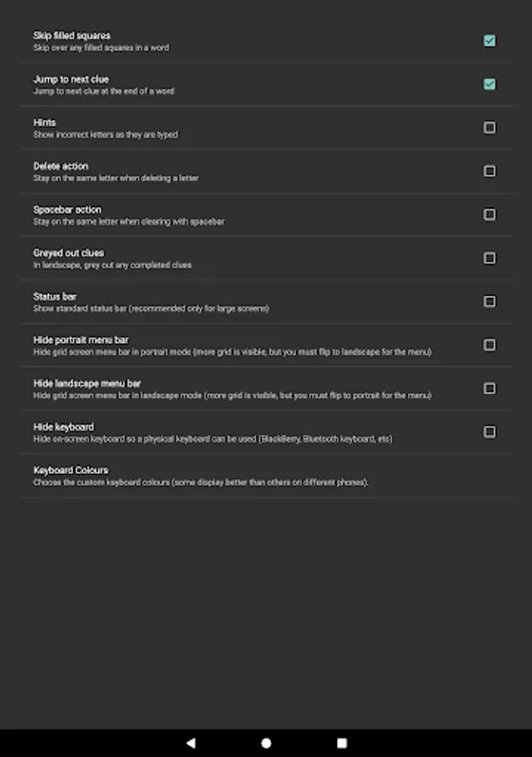Enable the Hints checkbox
This screenshot has width=532, height=757.
489,128
